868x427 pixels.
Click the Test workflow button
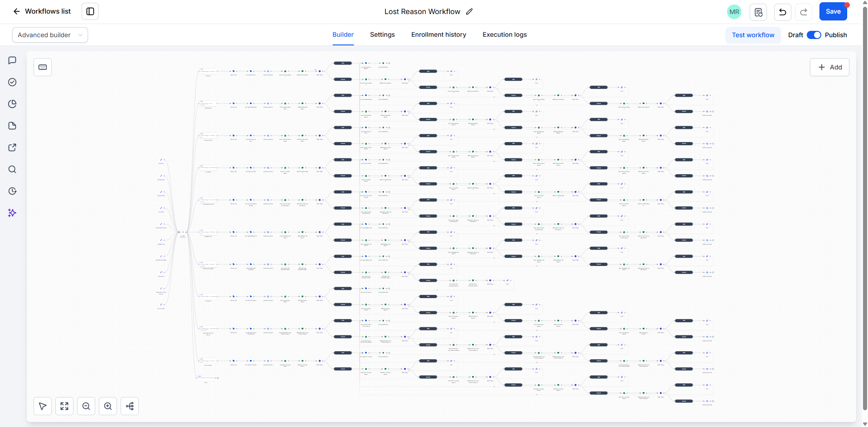(x=753, y=35)
